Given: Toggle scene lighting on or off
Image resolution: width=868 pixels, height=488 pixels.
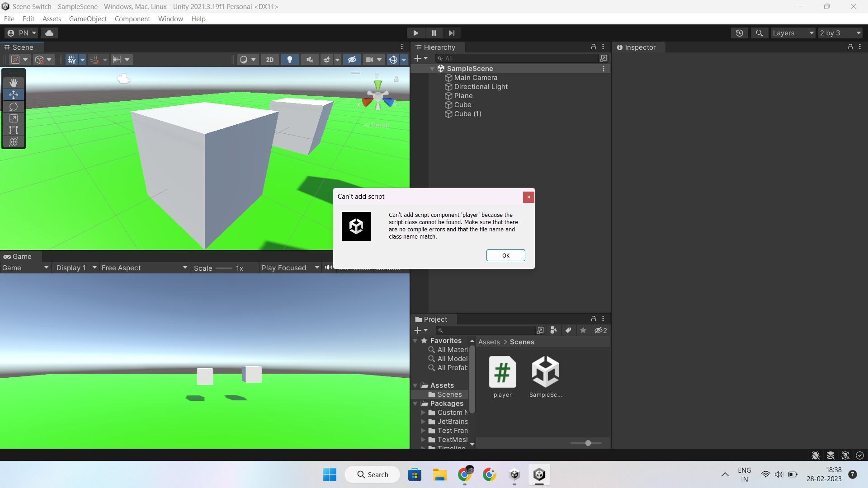Looking at the screenshot, I should (290, 59).
